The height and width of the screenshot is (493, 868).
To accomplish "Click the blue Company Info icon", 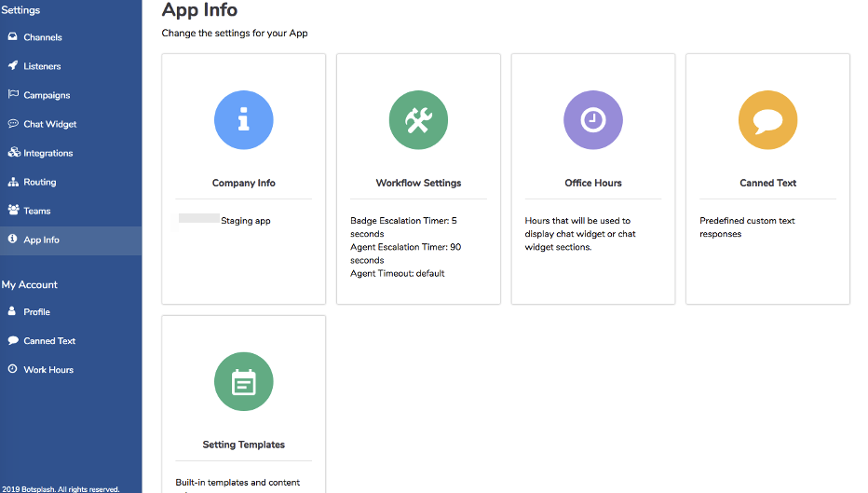I will click(243, 120).
